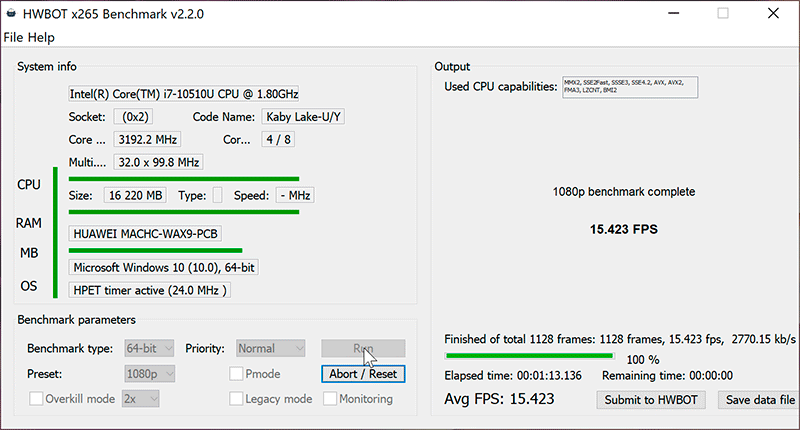Viewport: 800px width, 430px height.
Task: Click the Microsoft Windows 10 OS field
Action: click(163, 267)
